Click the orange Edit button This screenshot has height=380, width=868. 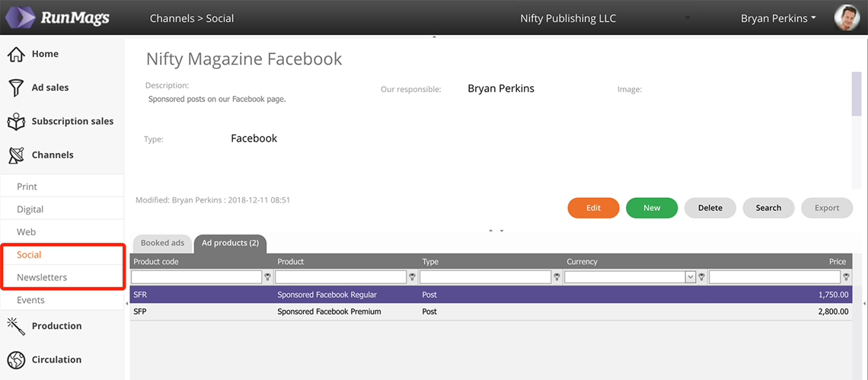pyautogui.click(x=593, y=208)
